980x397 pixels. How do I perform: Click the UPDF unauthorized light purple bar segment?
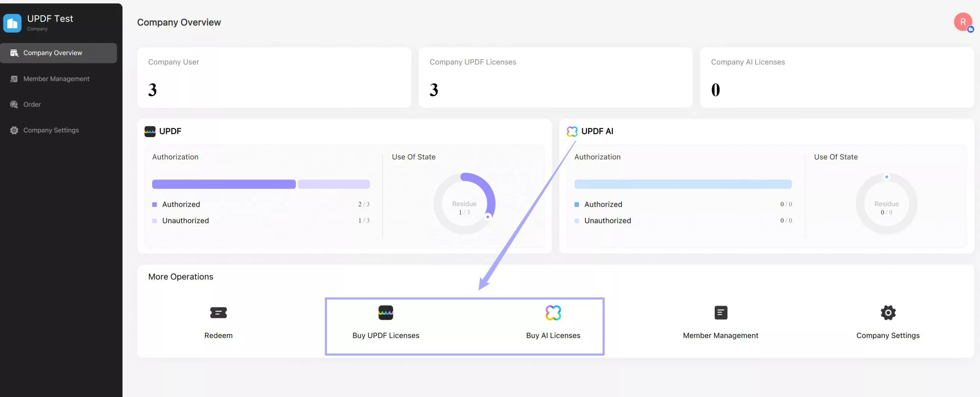point(334,184)
